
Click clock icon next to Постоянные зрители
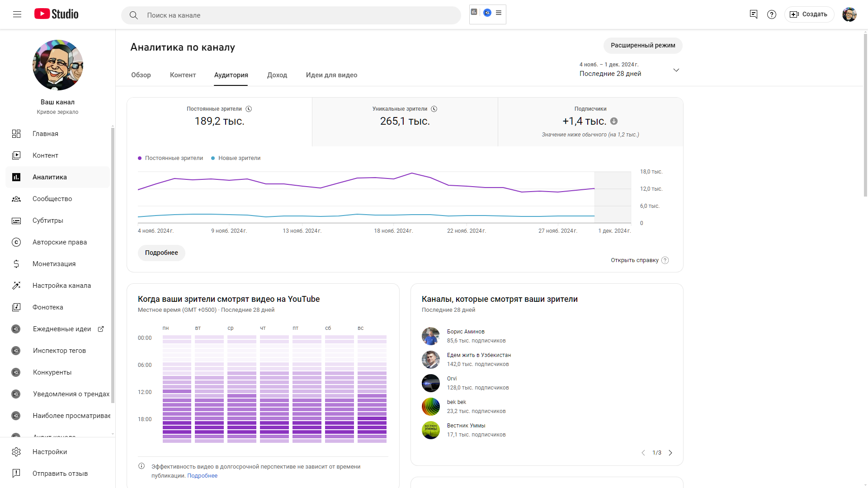(249, 109)
